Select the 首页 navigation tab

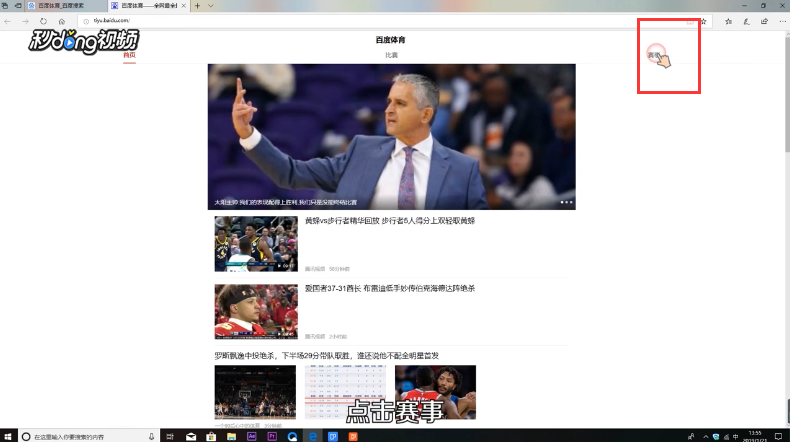coord(129,55)
